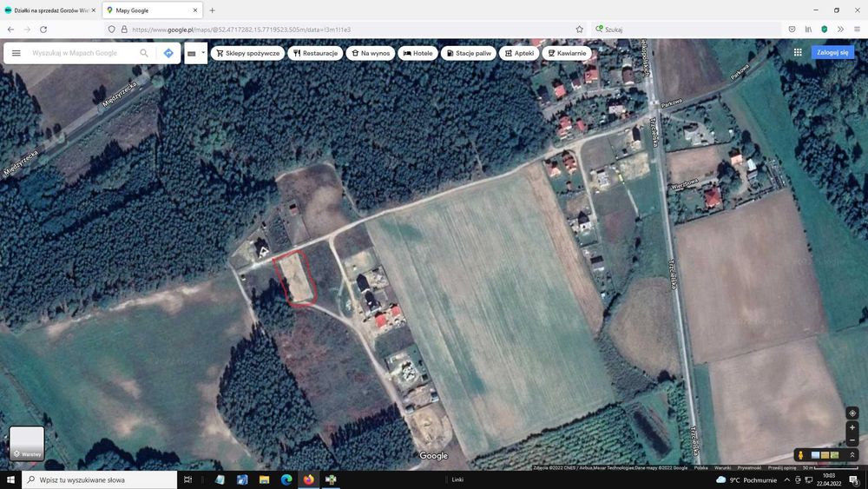Click the Prywatność footer link

coord(749,468)
